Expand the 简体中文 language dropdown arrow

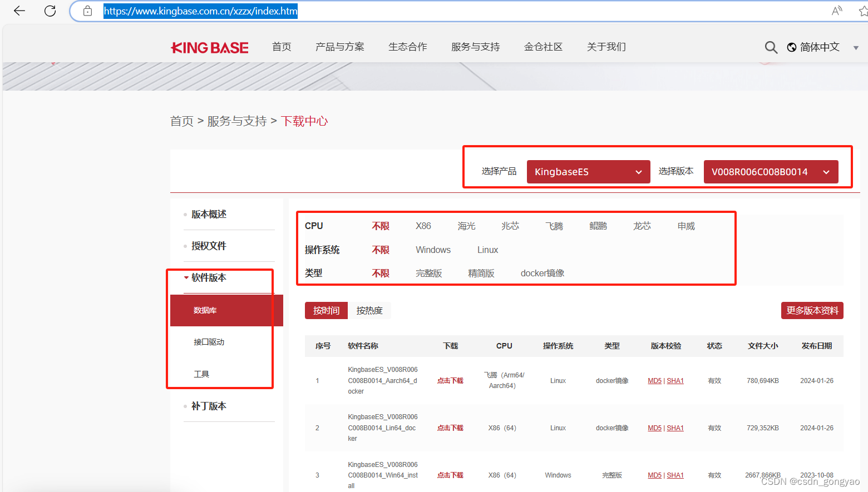856,48
